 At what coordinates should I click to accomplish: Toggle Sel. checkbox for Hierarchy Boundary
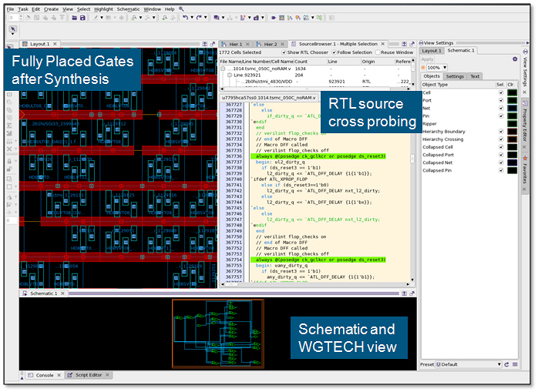501,132
